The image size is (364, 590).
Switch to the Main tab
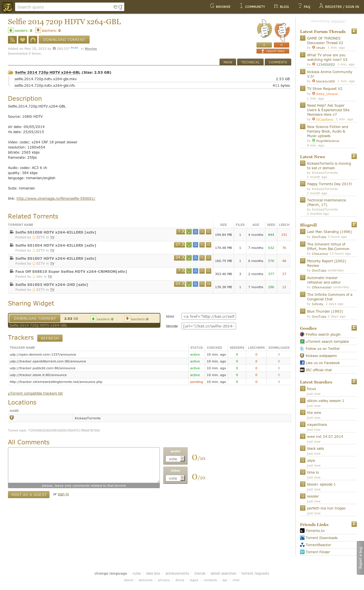click(228, 62)
